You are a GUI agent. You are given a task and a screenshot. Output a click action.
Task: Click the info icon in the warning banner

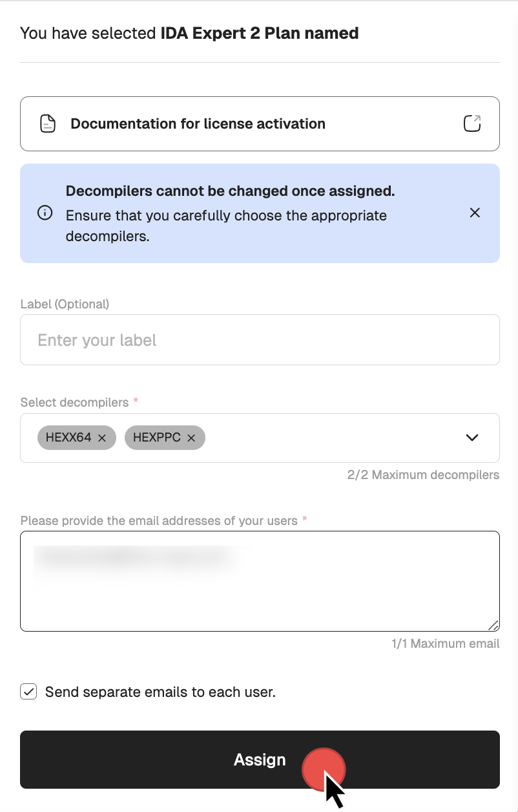click(x=45, y=213)
